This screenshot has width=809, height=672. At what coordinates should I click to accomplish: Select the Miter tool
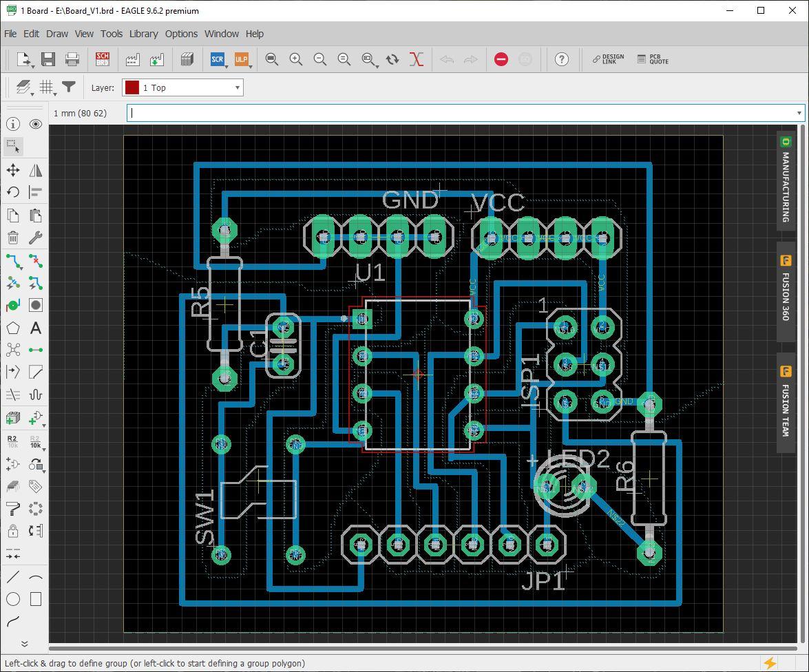tap(36, 372)
